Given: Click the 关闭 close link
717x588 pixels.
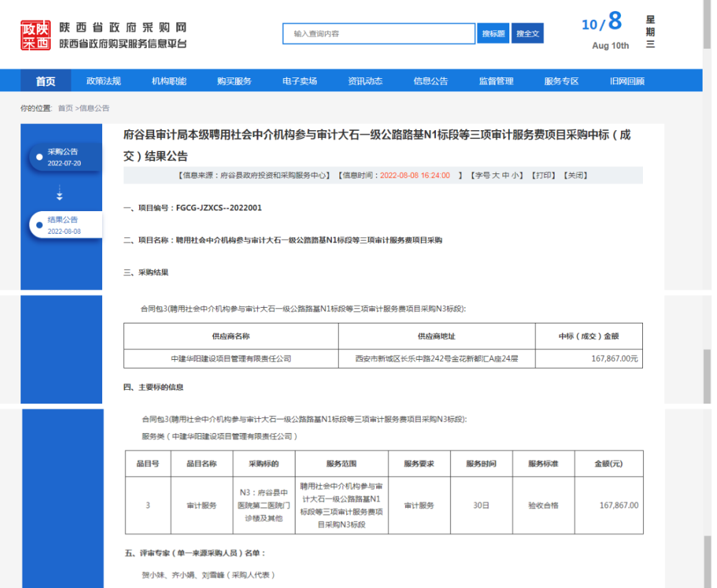Looking at the screenshot, I should coord(574,175).
